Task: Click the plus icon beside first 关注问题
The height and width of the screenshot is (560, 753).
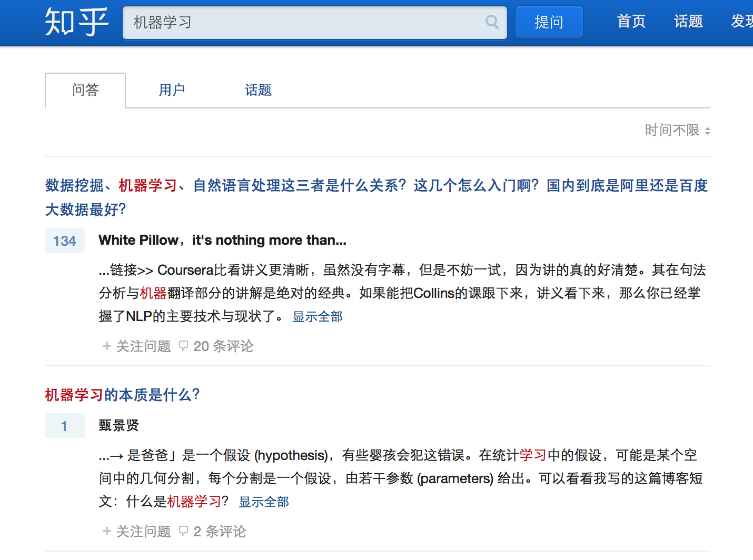Action: pyautogui.click(x=107, y=346)
